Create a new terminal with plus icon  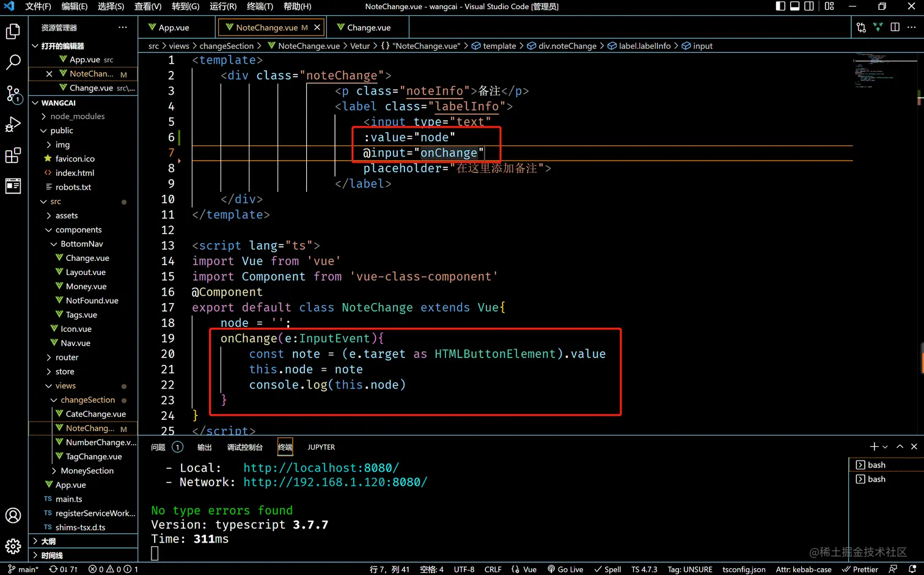pos(874,447)
